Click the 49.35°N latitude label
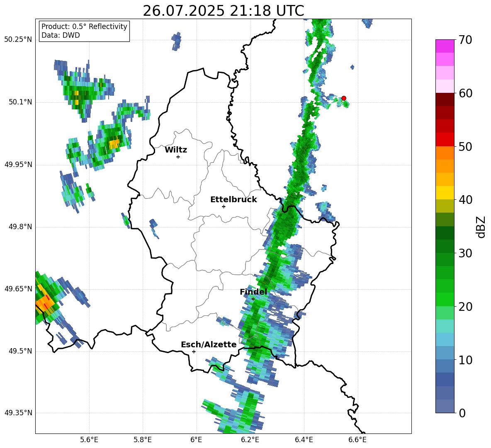Image resolution: width=491 pixels, height=448 pixels. [18, 413]
